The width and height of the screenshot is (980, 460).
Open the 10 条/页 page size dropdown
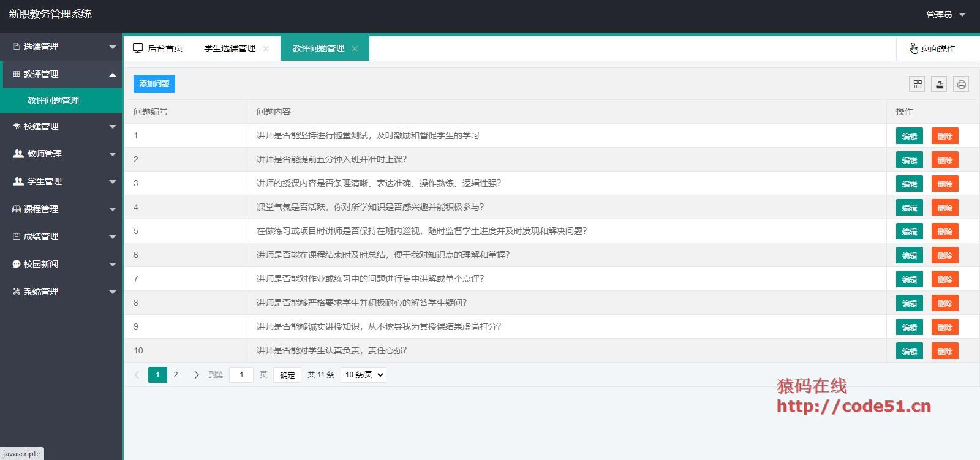coord(363,375)
